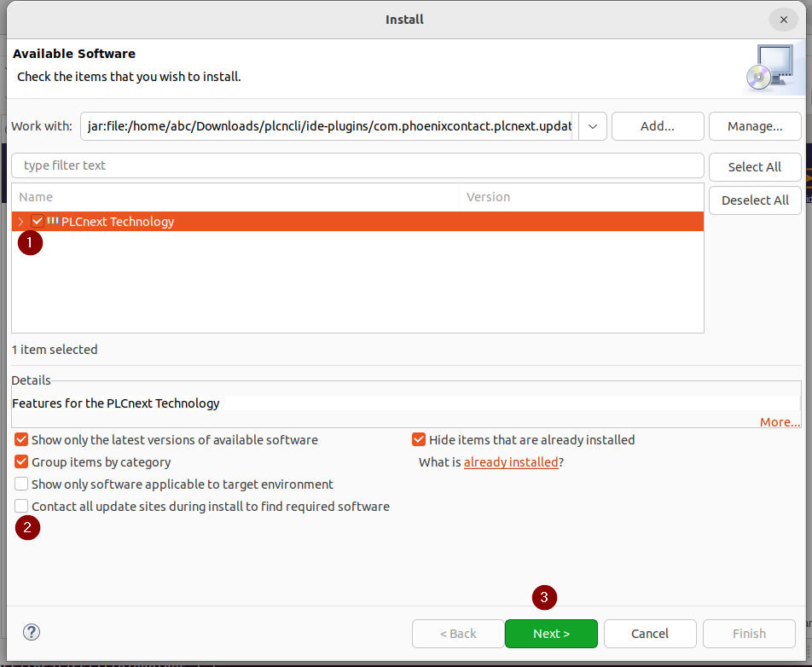Click the Add... button
The height and width of the screenshot is (667, 812).
pyautogui.click(x=657, y=126)
